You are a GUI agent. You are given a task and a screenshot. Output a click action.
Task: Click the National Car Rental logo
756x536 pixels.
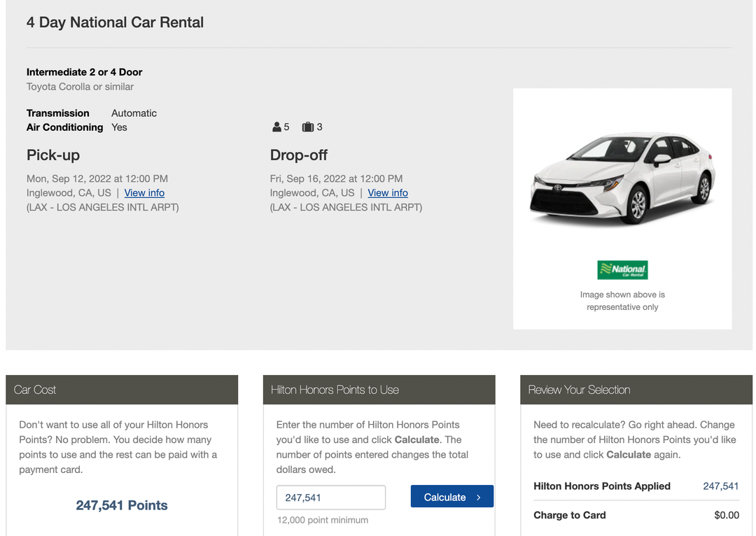(622, 269)
